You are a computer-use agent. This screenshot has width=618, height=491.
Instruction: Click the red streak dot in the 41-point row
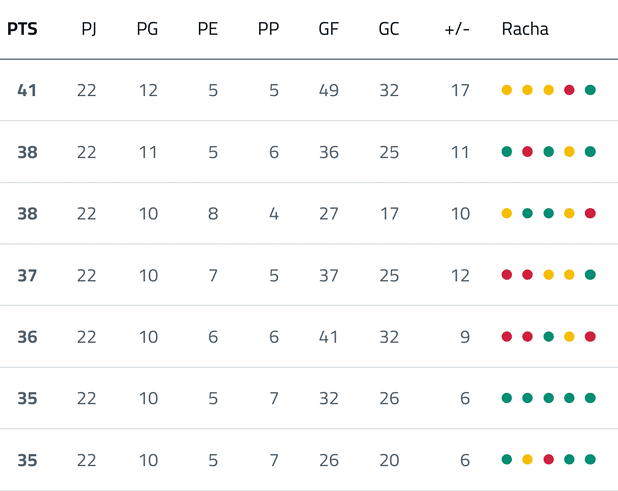pyautogui.click(x=569, y=90)
